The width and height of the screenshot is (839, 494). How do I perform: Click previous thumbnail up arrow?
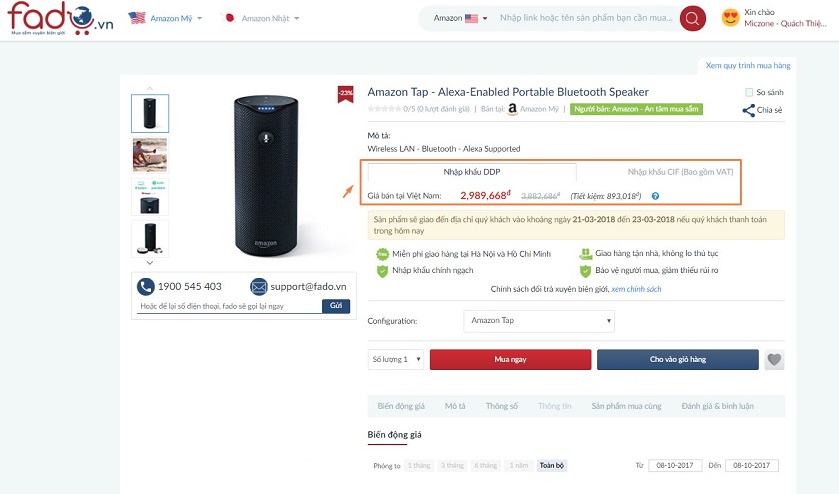150,88
